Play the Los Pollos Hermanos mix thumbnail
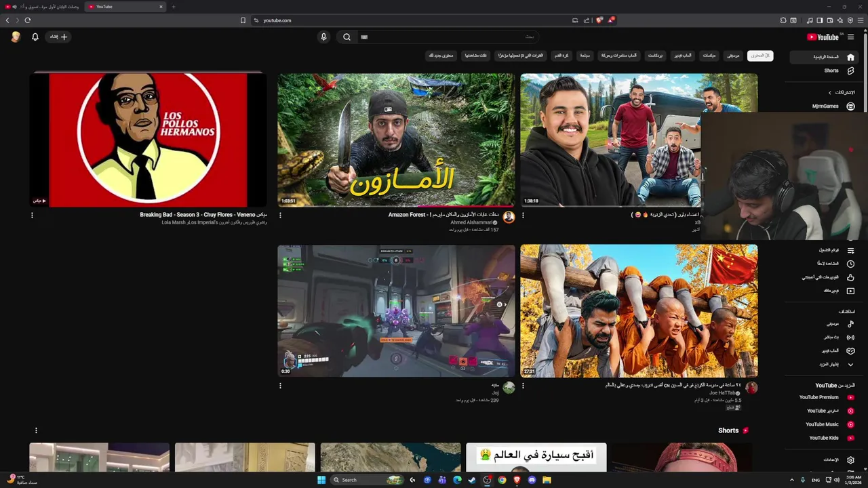This screenshot has height=488, width=868. (x=148, y=140)
